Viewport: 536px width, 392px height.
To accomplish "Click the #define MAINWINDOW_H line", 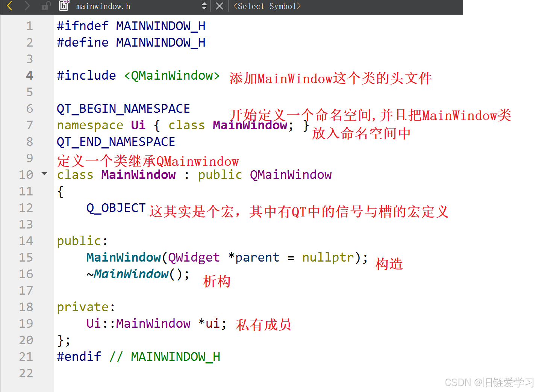I will pyautogui.click(x=131, y=42).
